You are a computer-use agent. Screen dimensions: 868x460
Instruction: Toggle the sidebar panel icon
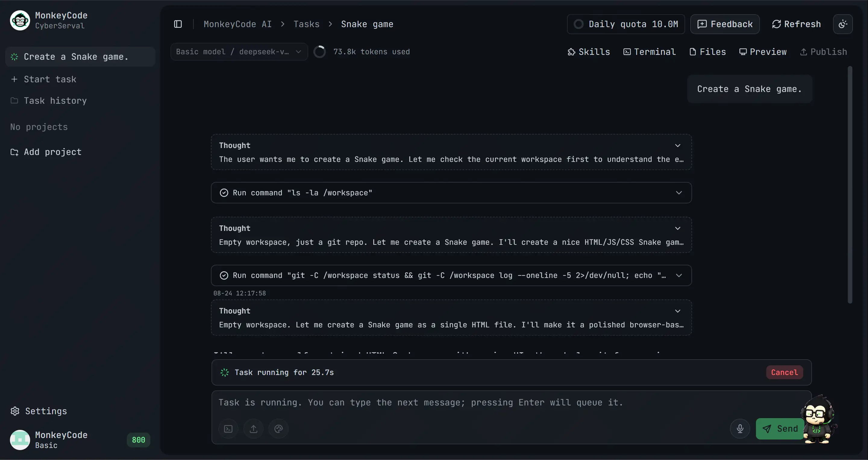(178, 24)
